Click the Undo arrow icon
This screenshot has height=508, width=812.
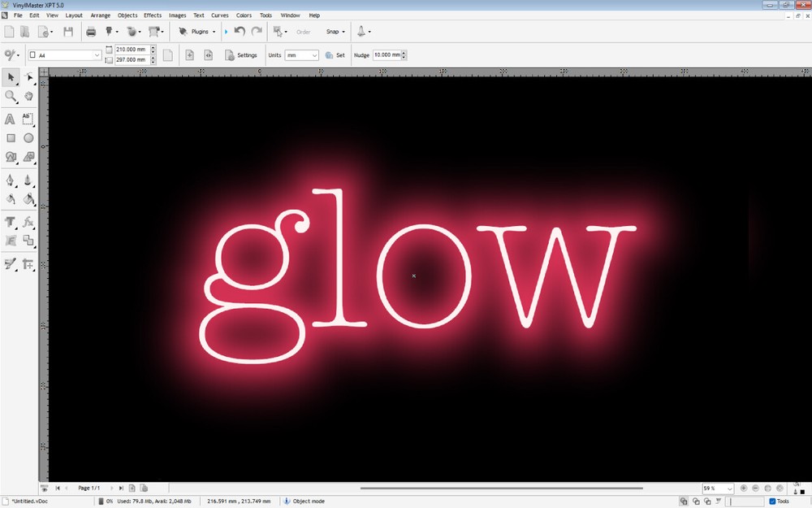click(x=240, y=32)
